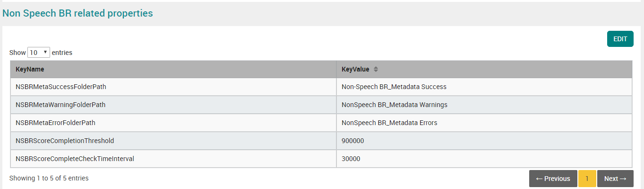
Task: Select the NSBRMetaSuccessFolderPath key cell
Action: coord(173,87)
